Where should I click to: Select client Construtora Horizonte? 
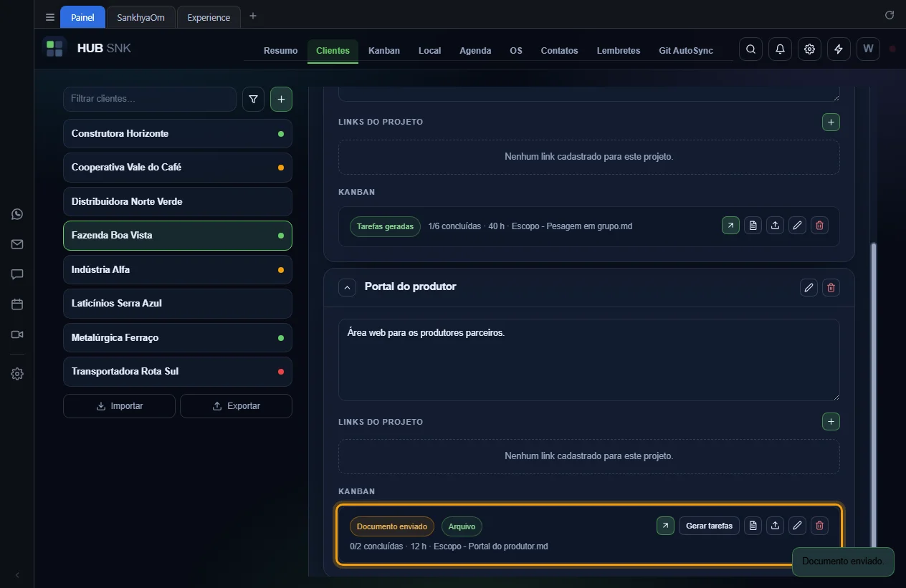coord(178,134)
